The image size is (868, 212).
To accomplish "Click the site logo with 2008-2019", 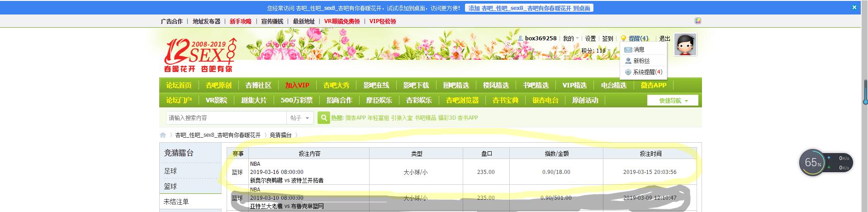I will [200, 55].
